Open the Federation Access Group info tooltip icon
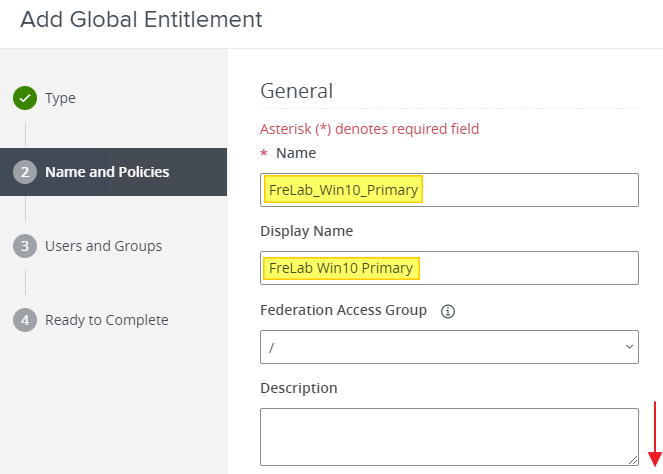Screen dimensions: 663x474 pyautogui.click(x=448, y=311)
